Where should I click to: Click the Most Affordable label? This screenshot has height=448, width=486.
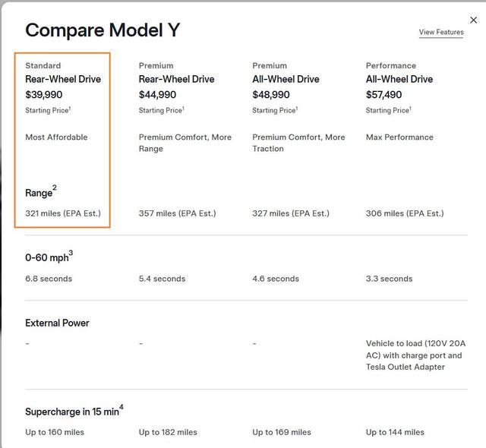pos(56,137)
